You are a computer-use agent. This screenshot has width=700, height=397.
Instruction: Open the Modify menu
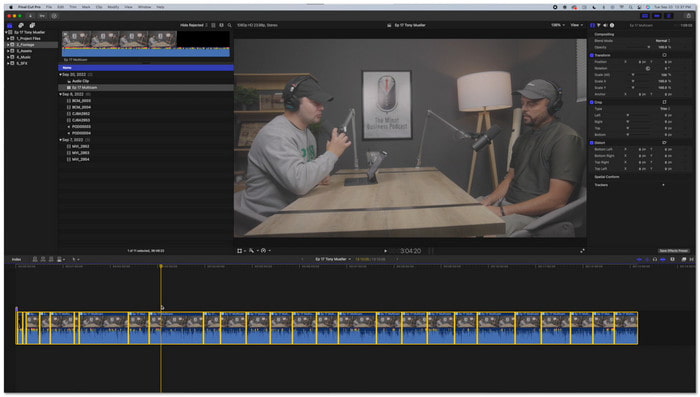[113, 7]
